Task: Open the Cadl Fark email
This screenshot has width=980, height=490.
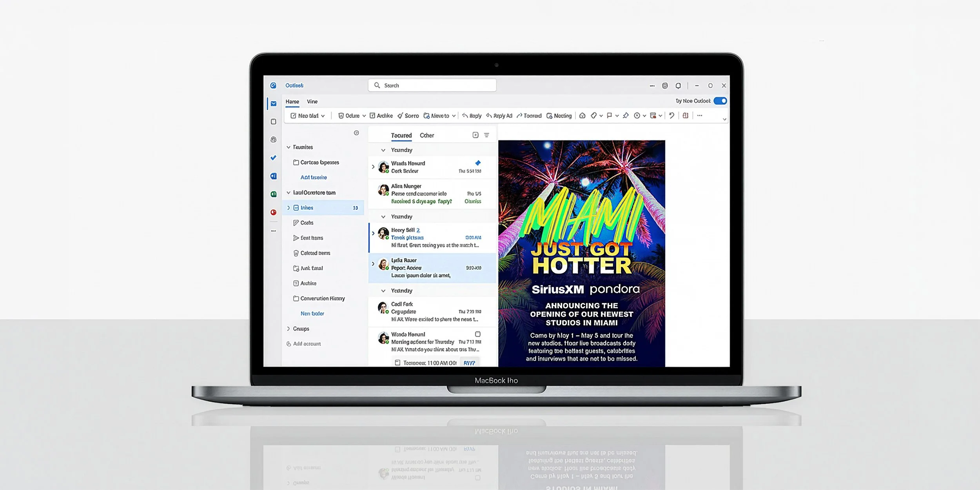Action: [432, 312]
